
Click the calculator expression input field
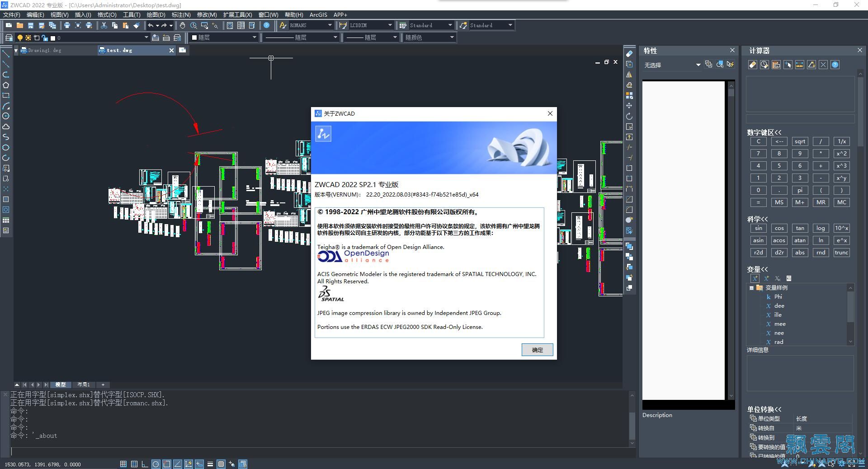[x=800, y=119]
